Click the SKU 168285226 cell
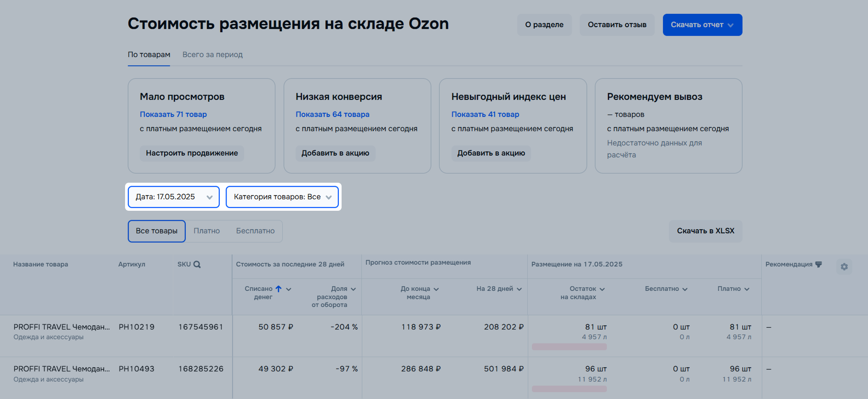Image resolution: width=868 pixels, height=399 pixels. point(201,369)
